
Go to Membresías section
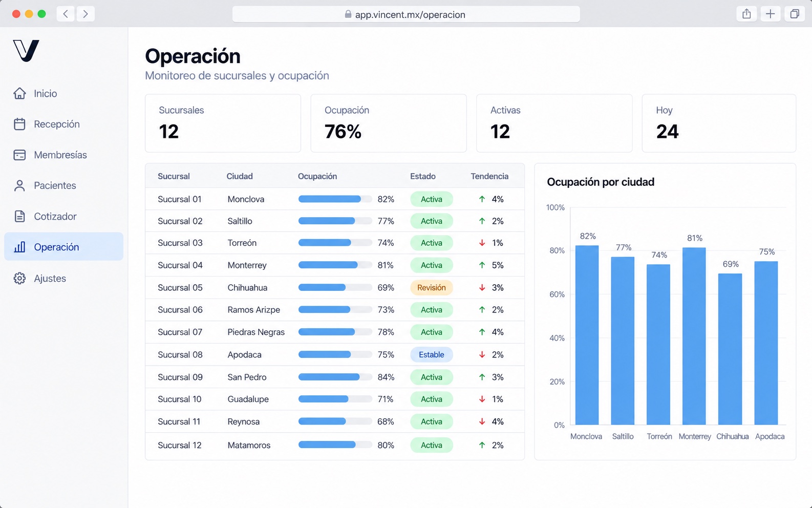click(63, 155)
